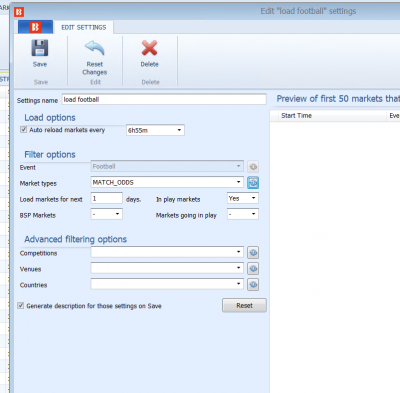Image resolution: width=400 pixels, height=393 pixels.
Task: Click the Reset Changes arrow icon
Action: coord(95,48)
